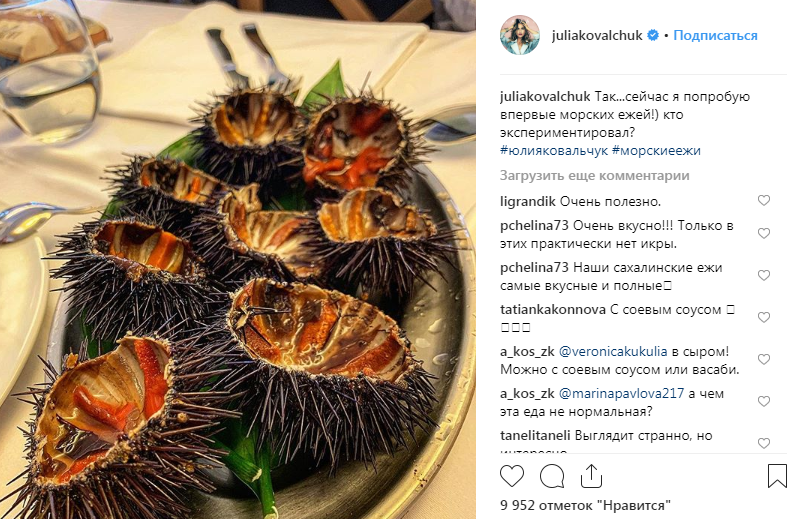Viewport: 790px width, 519px height.
Task: Save the post with the bookmark icon
Action: pyautogui.click(x=777, y=476)
